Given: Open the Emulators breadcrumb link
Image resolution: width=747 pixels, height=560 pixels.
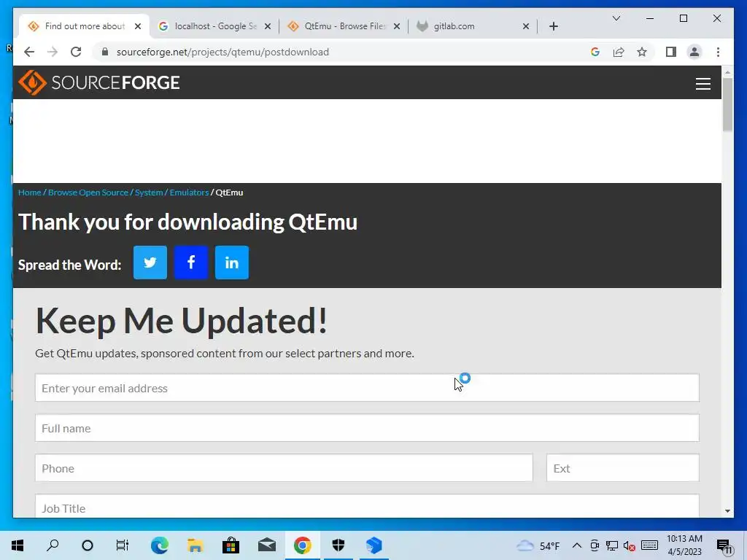Looking at the screenshot, I should (189, 192).
